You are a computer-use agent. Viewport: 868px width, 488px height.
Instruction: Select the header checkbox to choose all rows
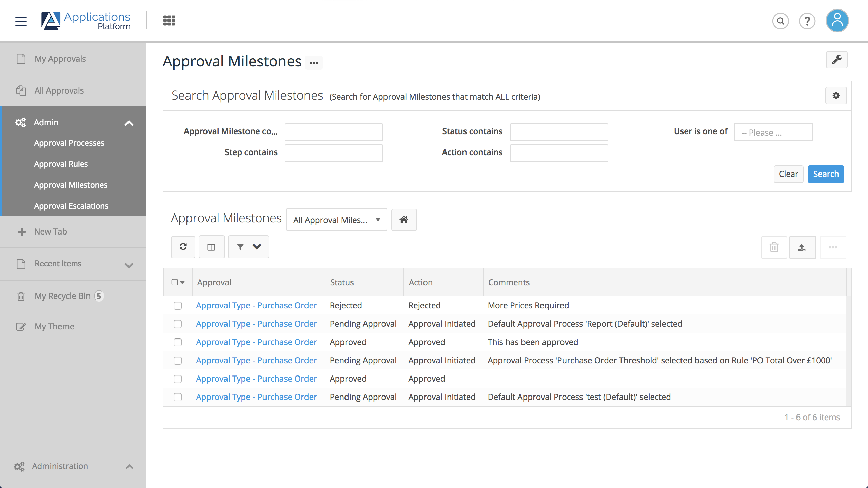tap(175, 282)
